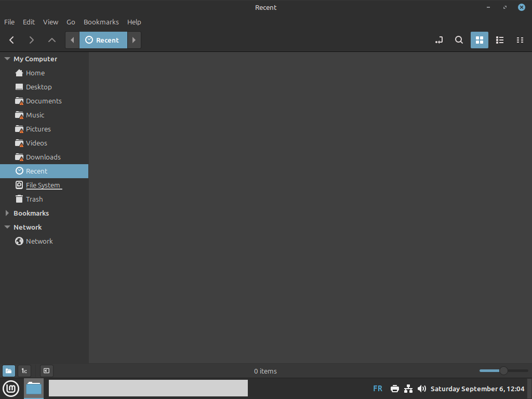Image resolution: width=532 pixels, height=399 pixels.
Task: Switch to compact view
Action: [x=519, y=40]
